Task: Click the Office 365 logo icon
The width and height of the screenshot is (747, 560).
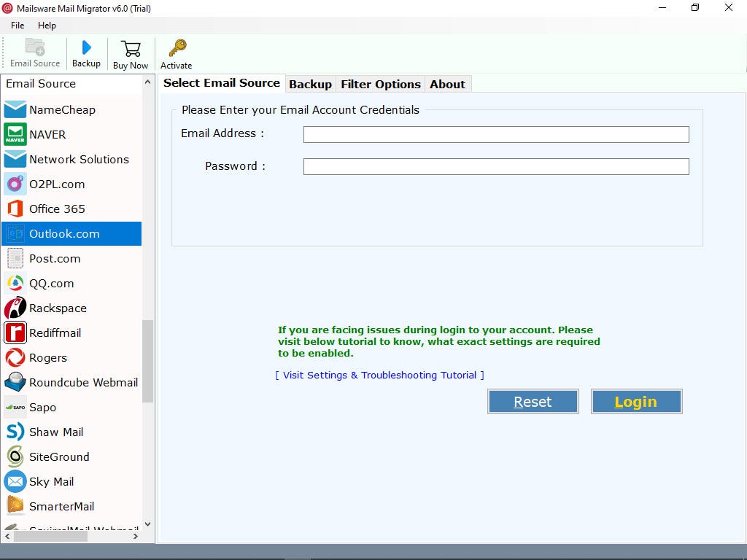Action: pyautogui.click(x=15, y=209)
